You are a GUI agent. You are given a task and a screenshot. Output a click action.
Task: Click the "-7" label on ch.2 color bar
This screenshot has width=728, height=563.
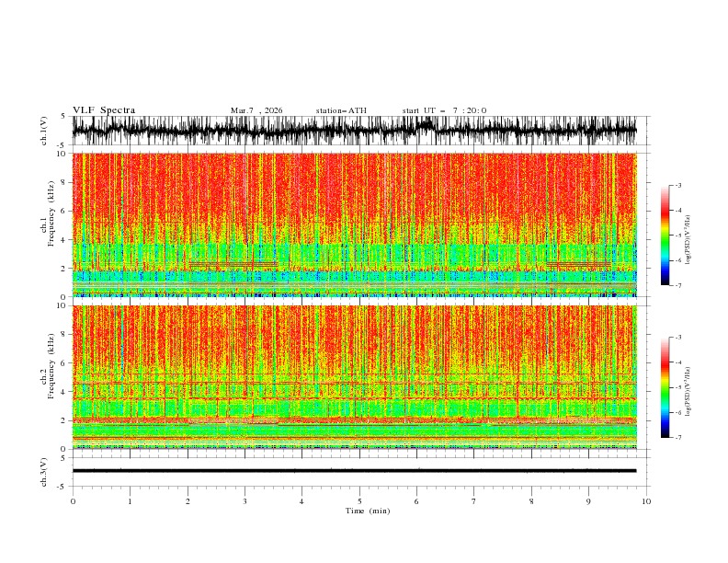(x=677, y=437)
